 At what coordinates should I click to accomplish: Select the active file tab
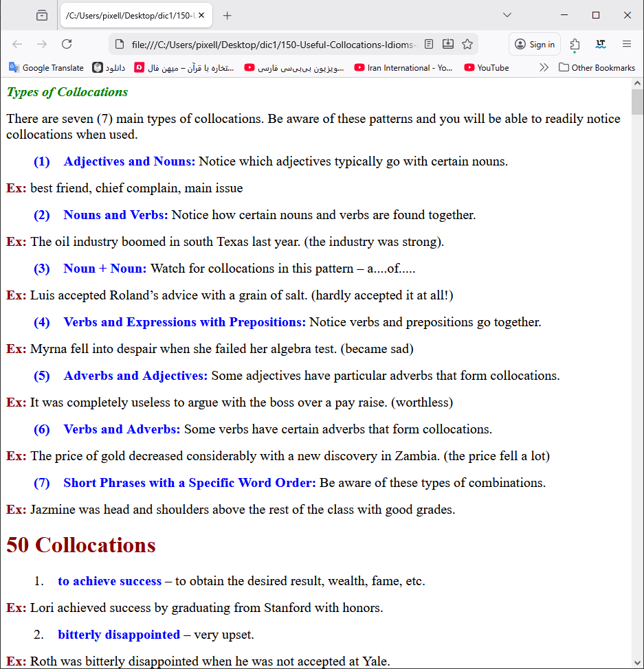pos(129,15)
